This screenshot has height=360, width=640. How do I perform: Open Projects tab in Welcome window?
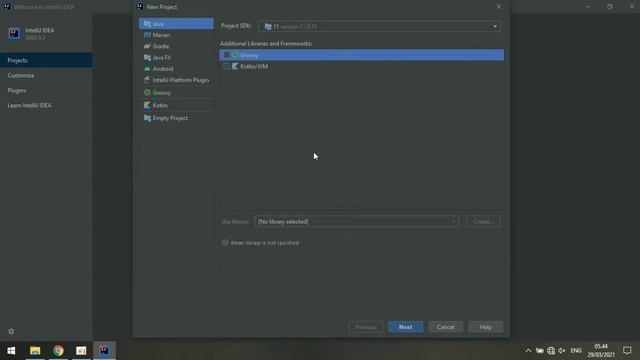coord(46,60)
